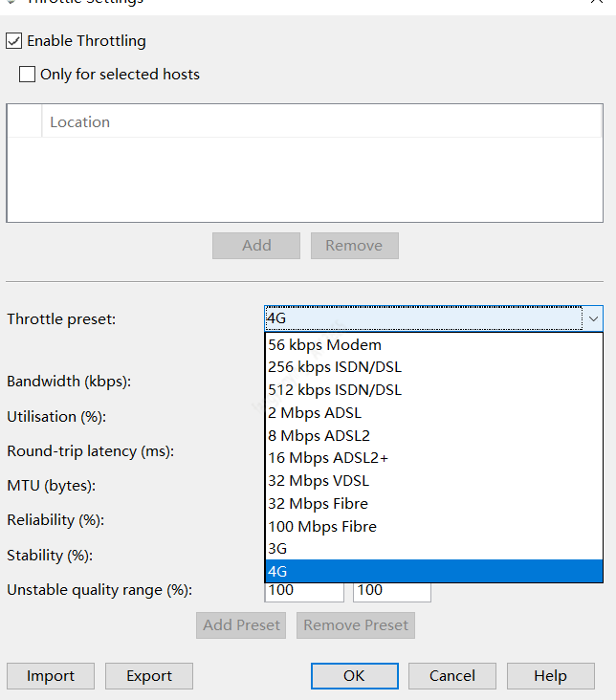
Task: Click the Utilisation (%) label
Action: tap(56, 417)
